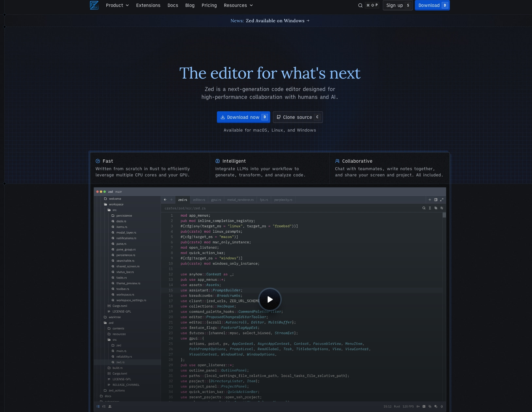The image size is (532, 412).
Task: Click the main branch label in title bar
Action: click(x=118, y=192)
